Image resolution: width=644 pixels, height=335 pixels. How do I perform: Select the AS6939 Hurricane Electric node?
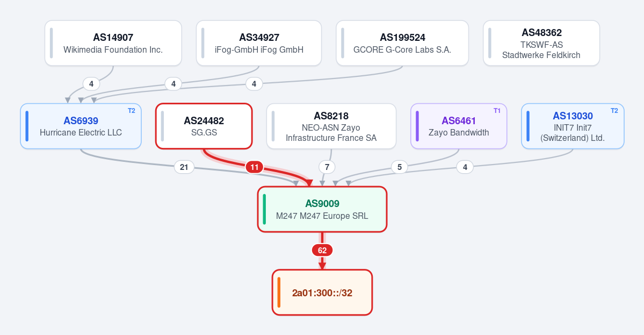click(x=81, y=126)
